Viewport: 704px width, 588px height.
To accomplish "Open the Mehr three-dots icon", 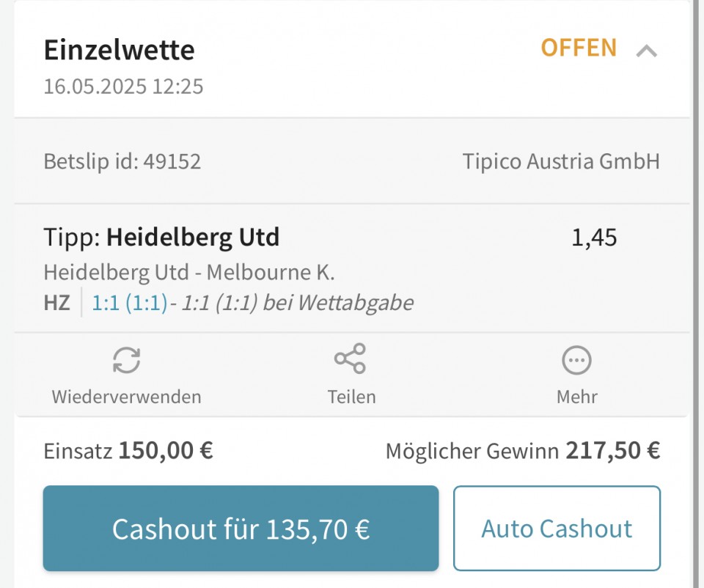I will 576,360.
